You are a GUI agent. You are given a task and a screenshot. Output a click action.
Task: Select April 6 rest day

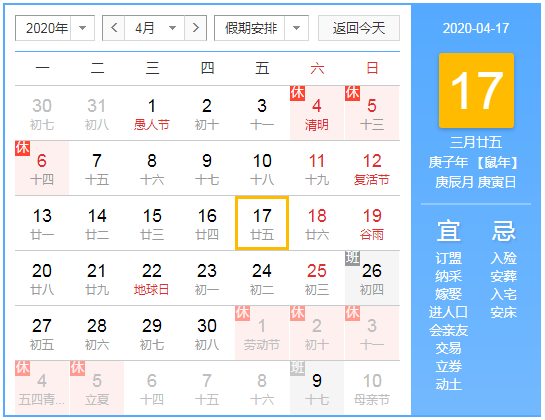[42, 168]
